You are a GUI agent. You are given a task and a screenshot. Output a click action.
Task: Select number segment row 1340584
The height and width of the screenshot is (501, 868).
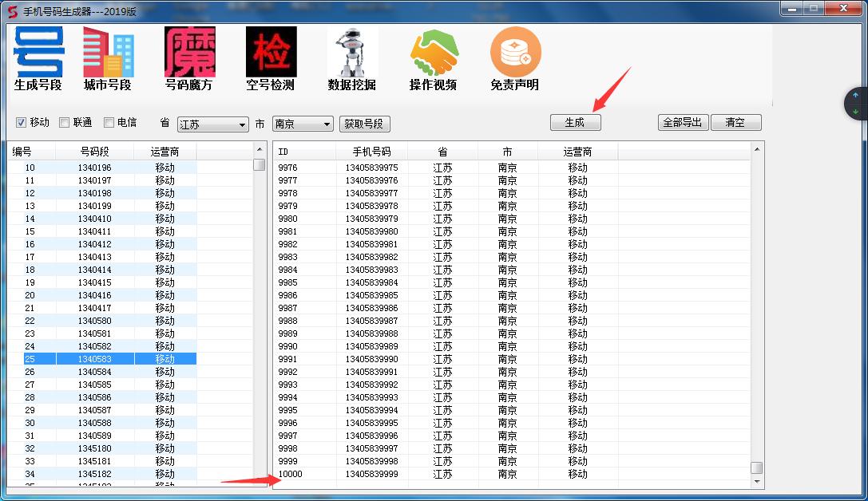coord(95,372)
